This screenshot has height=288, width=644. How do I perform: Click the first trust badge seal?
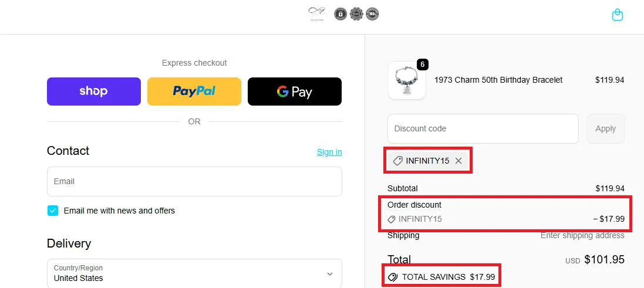tap(340, 14)
